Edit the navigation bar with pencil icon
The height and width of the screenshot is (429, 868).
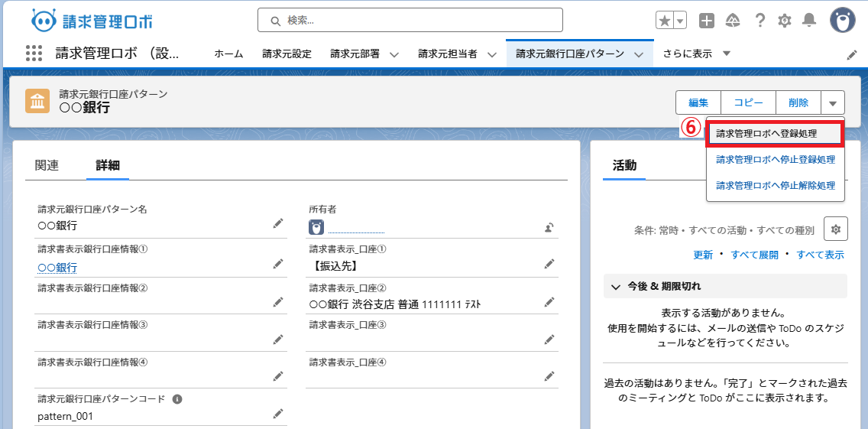pyautogui.click(x=852, y=54)
